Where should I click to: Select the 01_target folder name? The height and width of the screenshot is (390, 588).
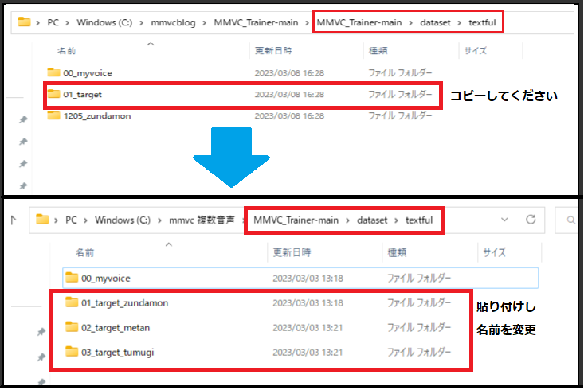(83, 95)
